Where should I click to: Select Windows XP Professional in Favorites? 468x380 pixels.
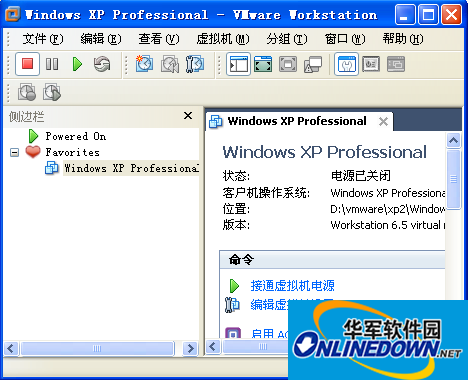pyautogui.click(x=131, y=168)
